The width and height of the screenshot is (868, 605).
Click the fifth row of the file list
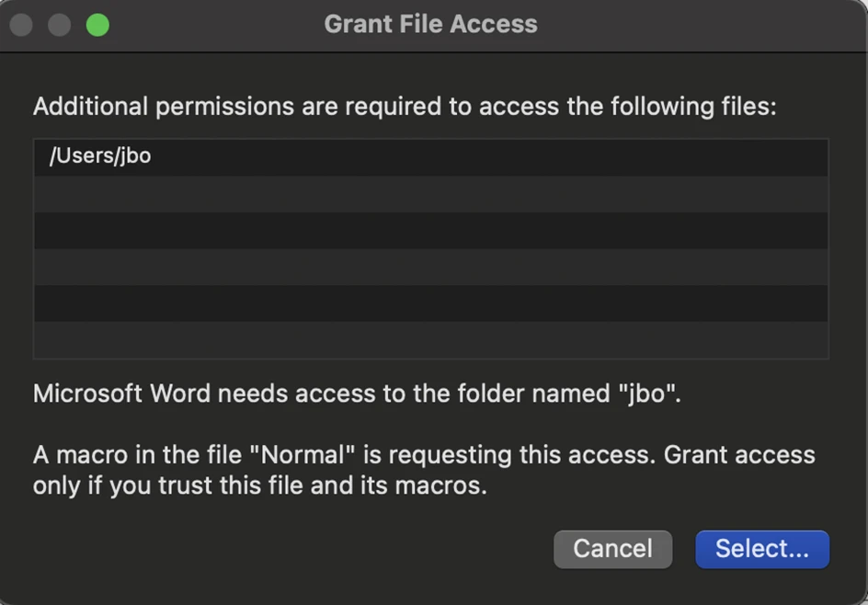[430, 304]
